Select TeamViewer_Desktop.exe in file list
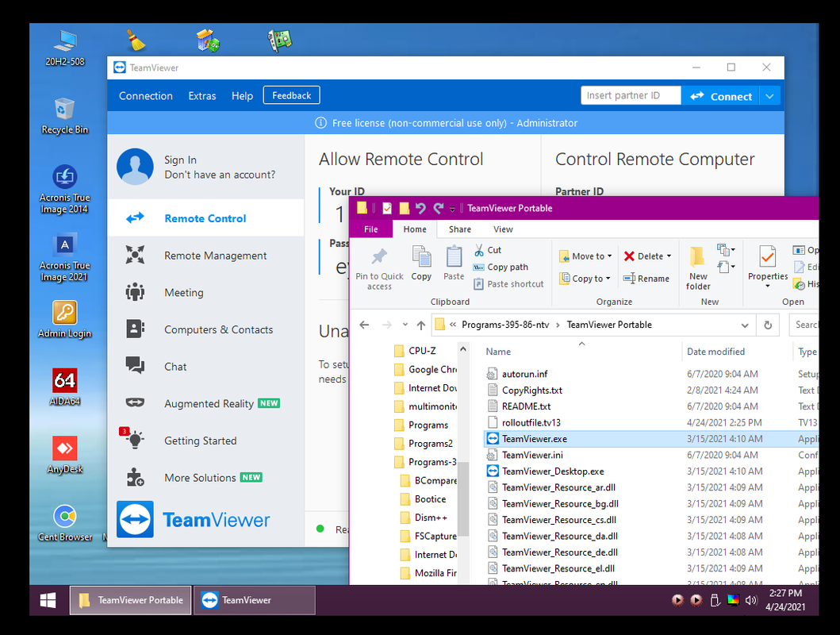Viewport: 840px width, 635px height. (553, 471)
